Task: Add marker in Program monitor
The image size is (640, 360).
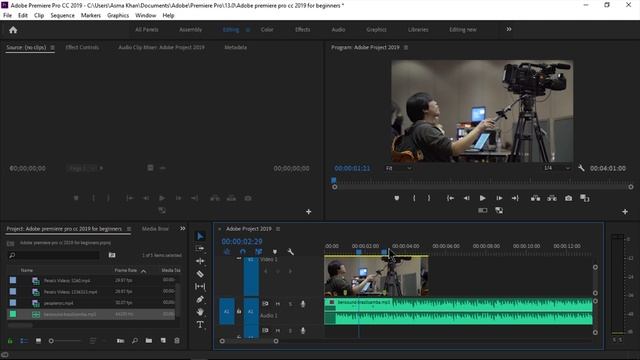Action: click(x=396, y=198)
